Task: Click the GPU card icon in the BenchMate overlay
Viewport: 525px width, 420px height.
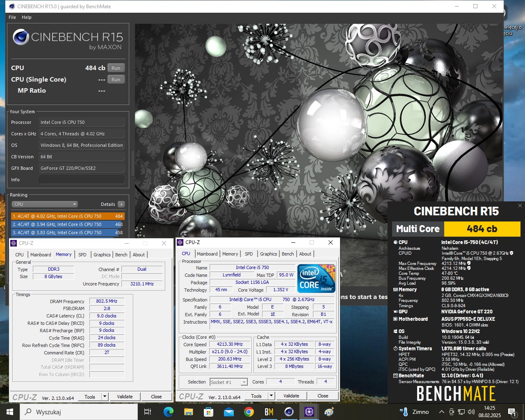Action: pos(395,312)
